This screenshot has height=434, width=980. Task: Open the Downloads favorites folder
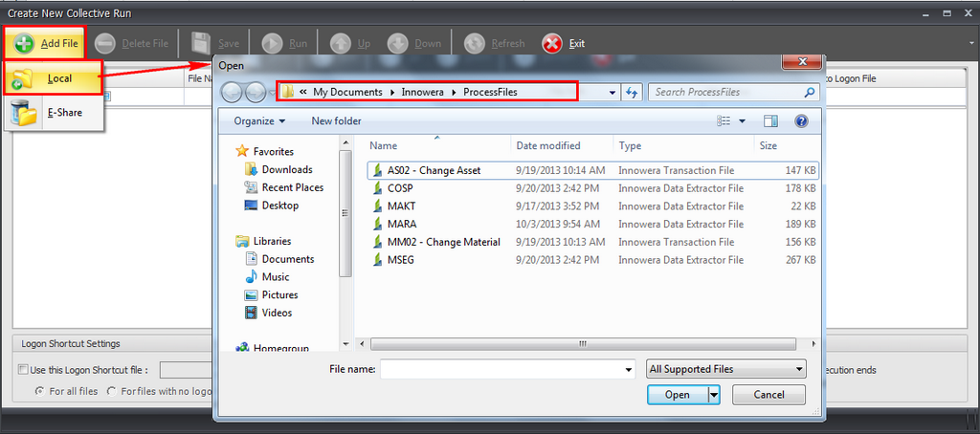pos(287,169)
